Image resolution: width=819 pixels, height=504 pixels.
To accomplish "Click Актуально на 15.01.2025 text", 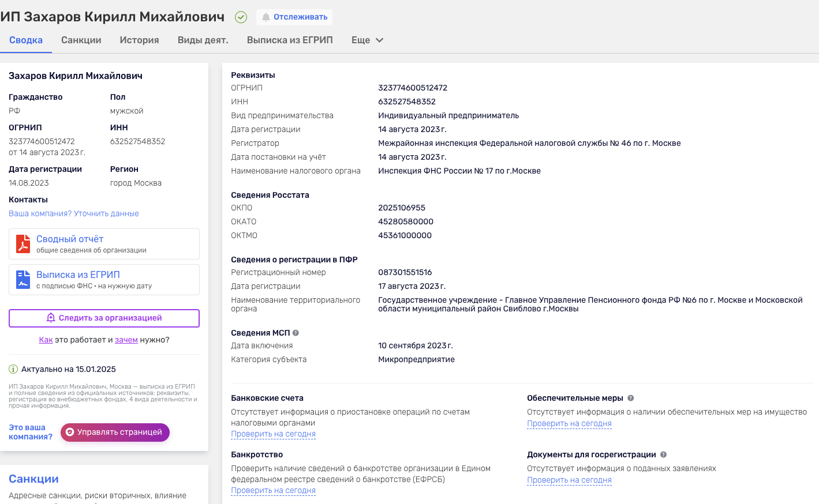I will pos(69,369).
